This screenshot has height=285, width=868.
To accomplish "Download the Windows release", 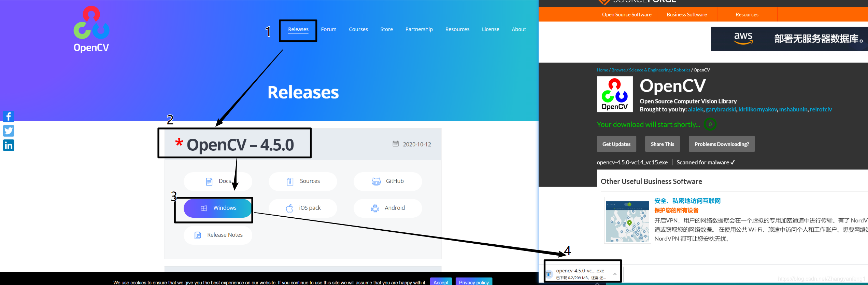I will pos(218,208).
